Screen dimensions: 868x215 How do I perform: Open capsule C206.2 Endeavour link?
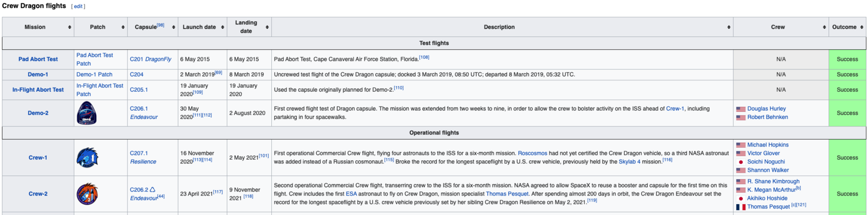(x=143, y=194)
